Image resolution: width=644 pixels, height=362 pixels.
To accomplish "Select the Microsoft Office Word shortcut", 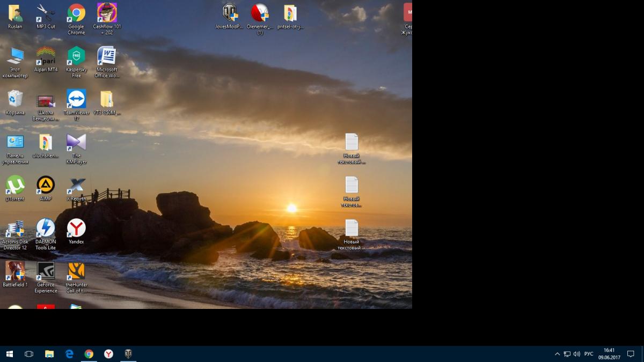I will click(107, 56).
